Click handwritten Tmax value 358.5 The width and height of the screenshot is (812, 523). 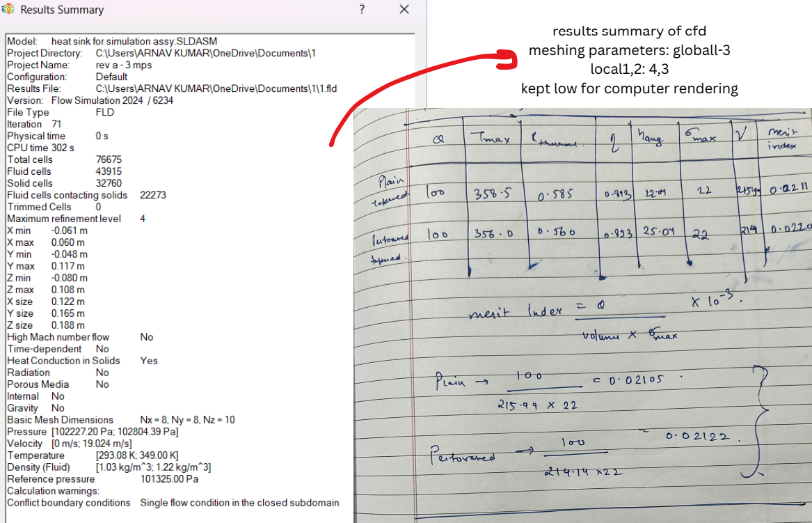pos(493,194)
